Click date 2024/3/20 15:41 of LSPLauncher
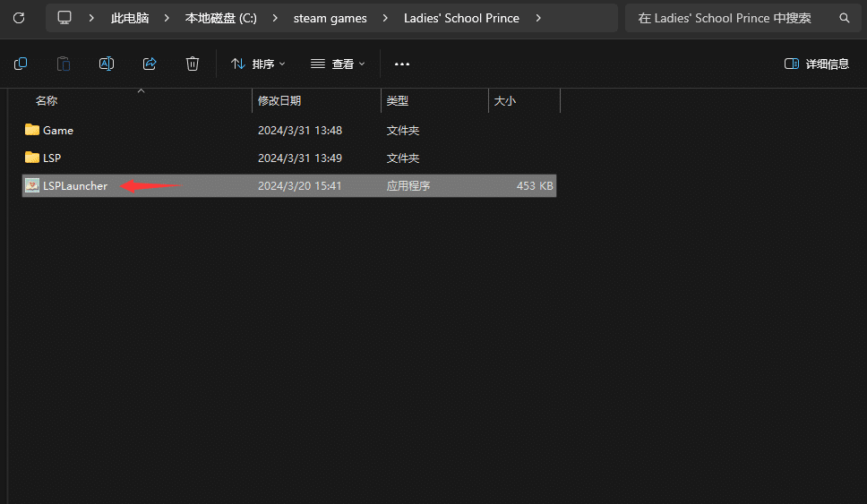This screenshot has width=867, height=504. (x=300, y=185)
